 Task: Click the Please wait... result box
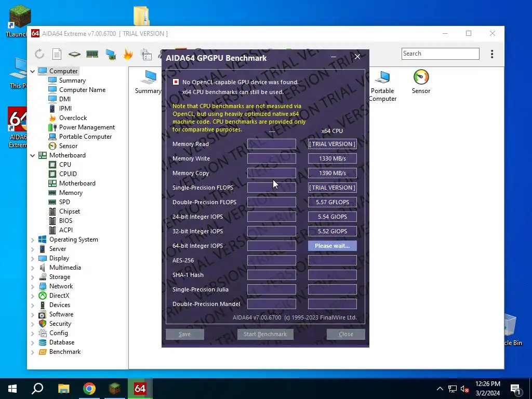(x=332, y=246)
